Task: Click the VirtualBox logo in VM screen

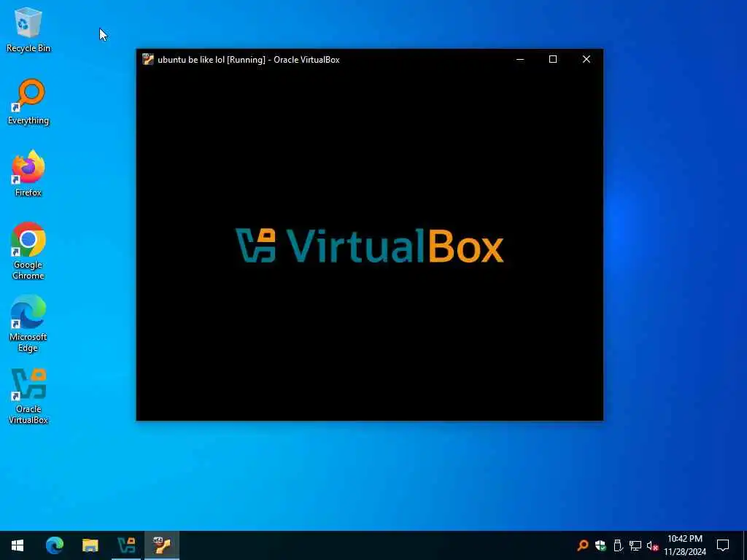Action: [x=370, y=246]
